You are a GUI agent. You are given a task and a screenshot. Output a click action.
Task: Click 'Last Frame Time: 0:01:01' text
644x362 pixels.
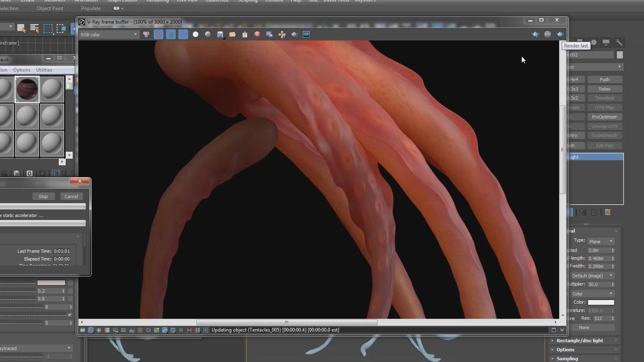44,251
